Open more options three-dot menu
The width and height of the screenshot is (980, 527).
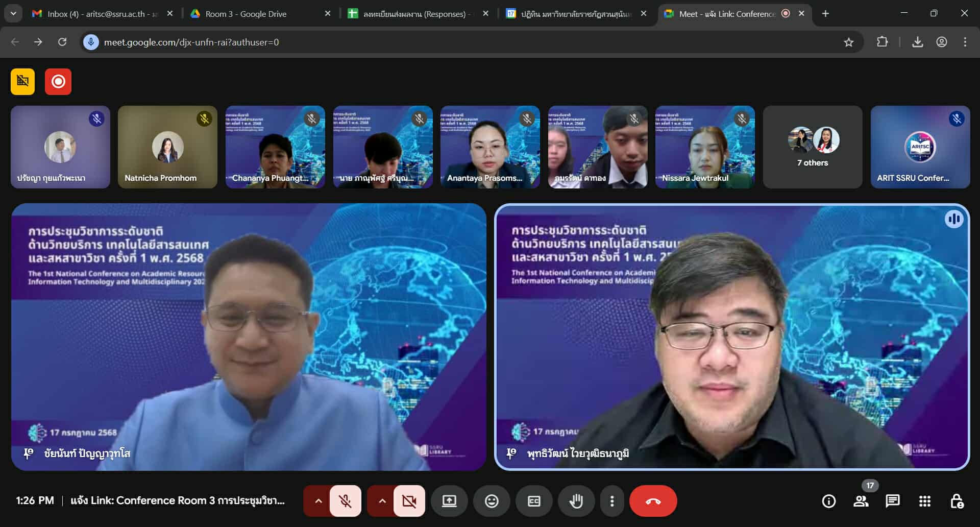tap(612, 501)
